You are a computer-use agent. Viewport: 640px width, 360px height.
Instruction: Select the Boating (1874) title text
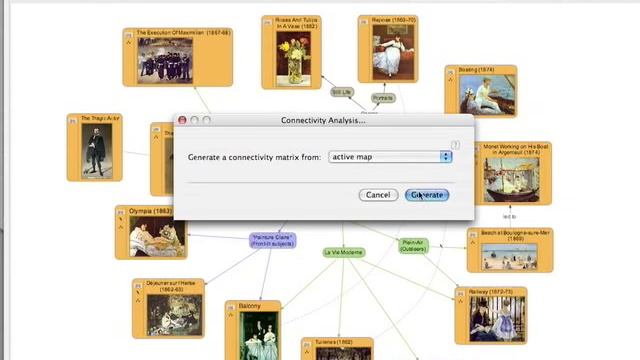(476, 70)
